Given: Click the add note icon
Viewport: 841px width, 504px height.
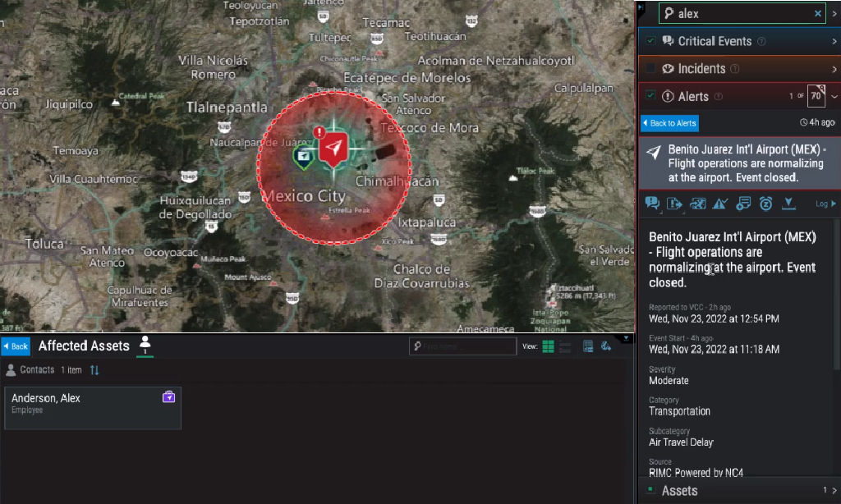Looking at the screenshot, I should coord(742,204).
